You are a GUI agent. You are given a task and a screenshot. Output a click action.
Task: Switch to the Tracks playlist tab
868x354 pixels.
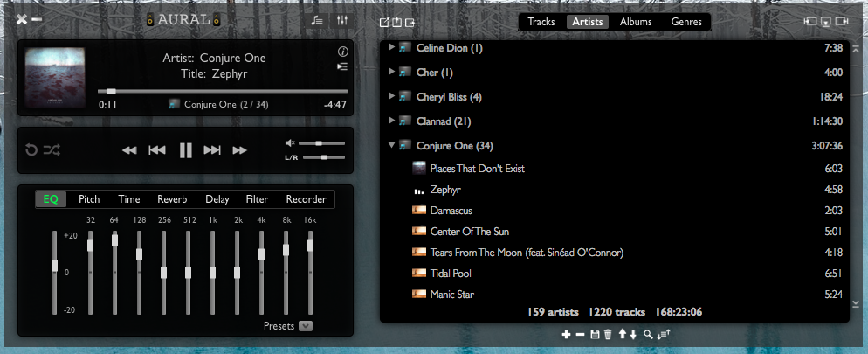541,22
